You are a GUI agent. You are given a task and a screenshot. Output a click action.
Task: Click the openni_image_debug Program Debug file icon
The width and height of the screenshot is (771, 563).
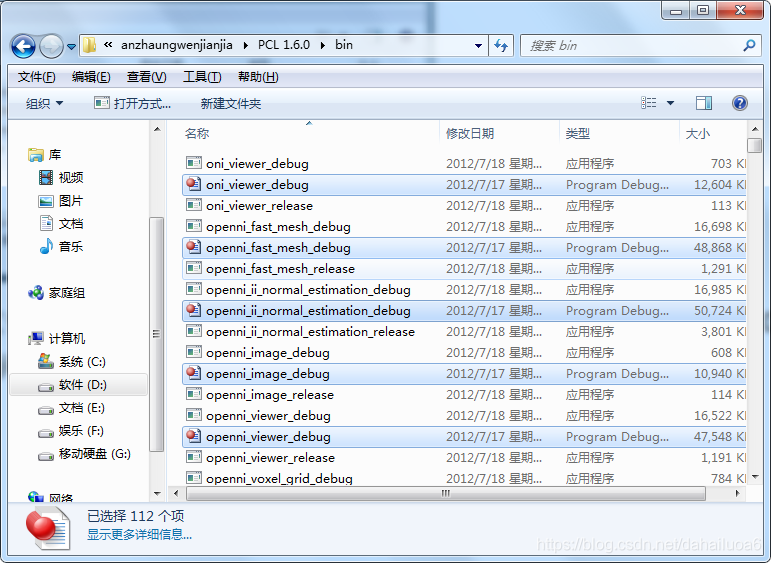[x=194, y=373]
